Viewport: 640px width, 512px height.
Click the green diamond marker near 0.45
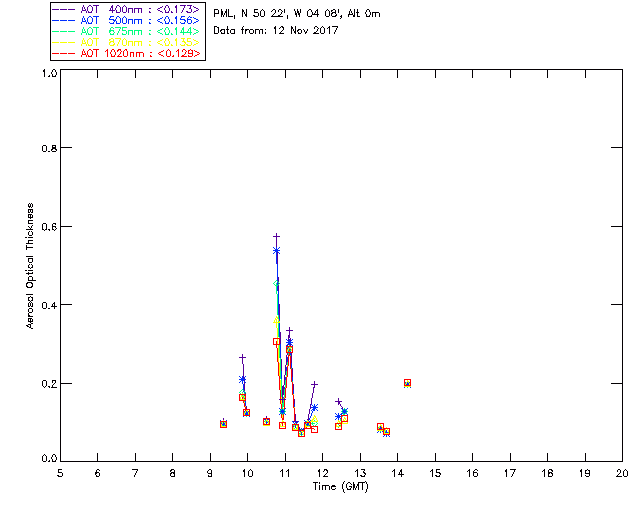point(276,284)
